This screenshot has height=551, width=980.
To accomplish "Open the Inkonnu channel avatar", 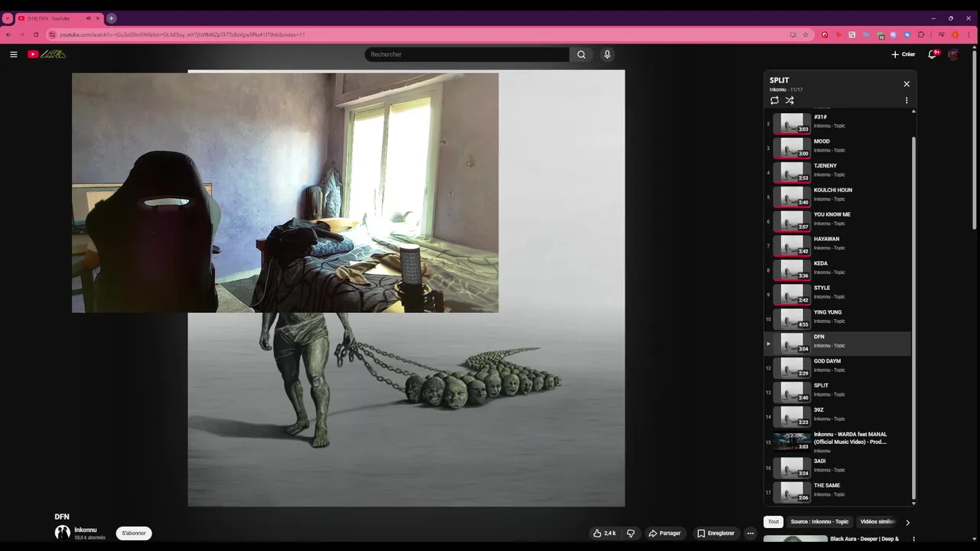I will [62, 533].
